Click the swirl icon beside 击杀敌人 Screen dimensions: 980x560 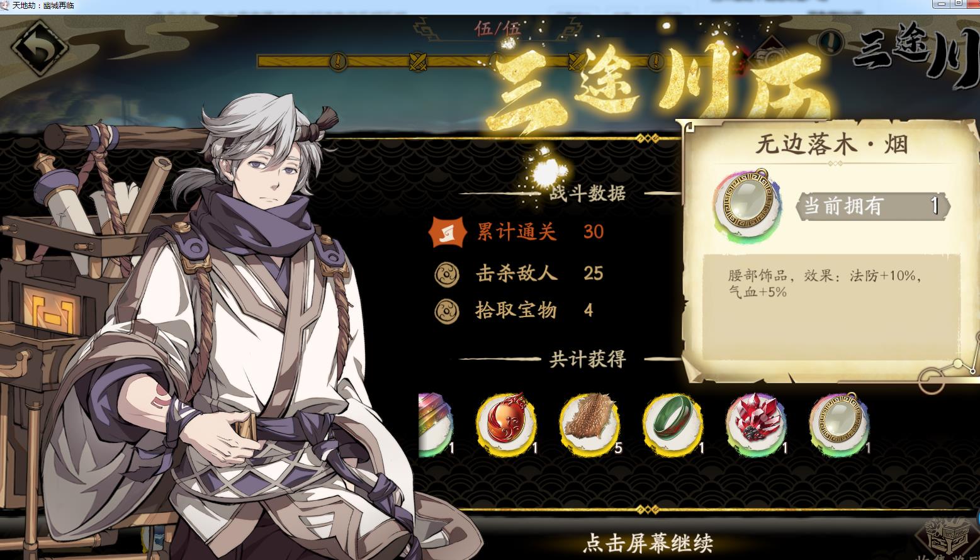coord(447,274)
